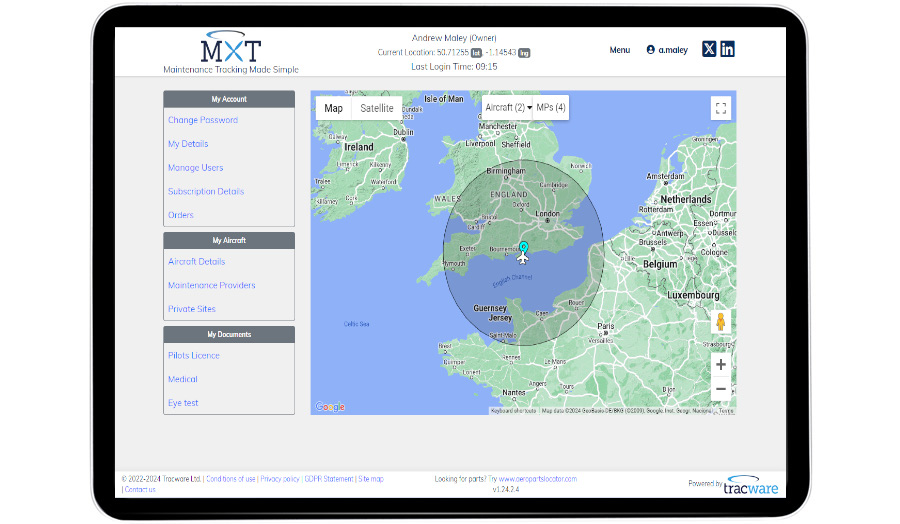
Task: Click the lng badge next to longitude
Action: click(524, 53)
